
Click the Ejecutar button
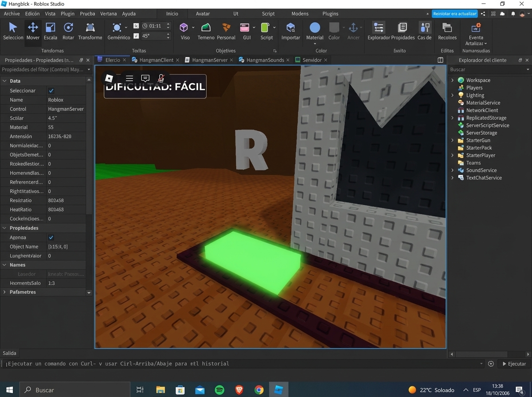click(513, 364)
